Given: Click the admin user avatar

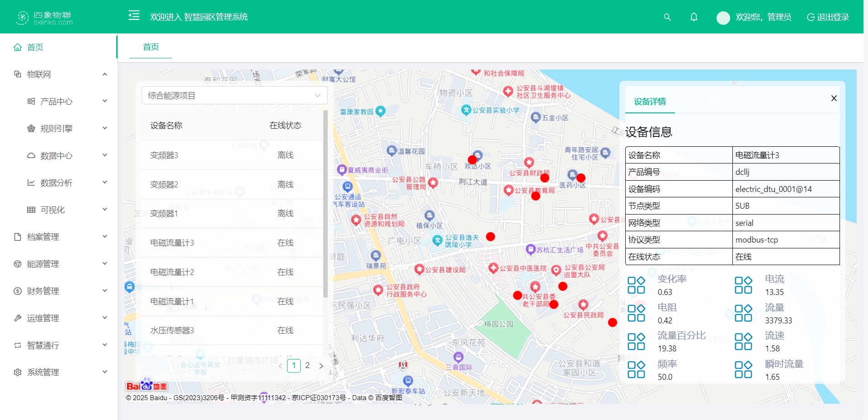Looking at the screenshot, I should (x=723, y=18).
